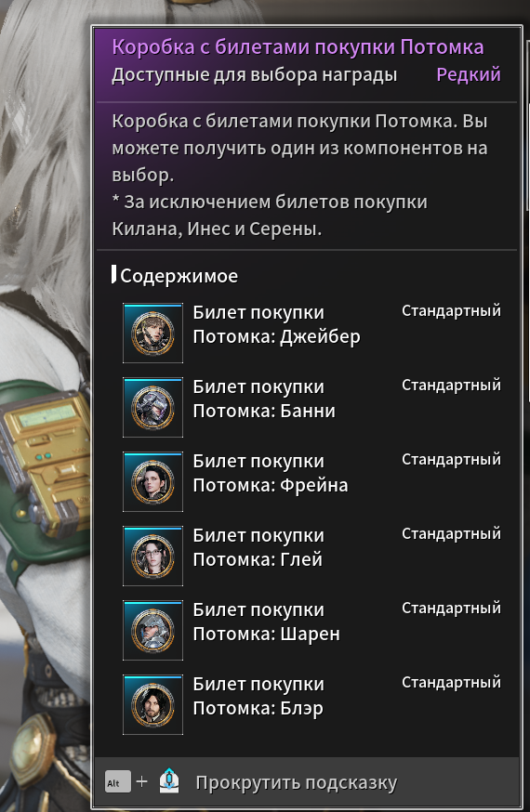Select the text 'Билет покупки Потомка: Блэр'
The image size is (530, 812).
[x=258, y=696]
